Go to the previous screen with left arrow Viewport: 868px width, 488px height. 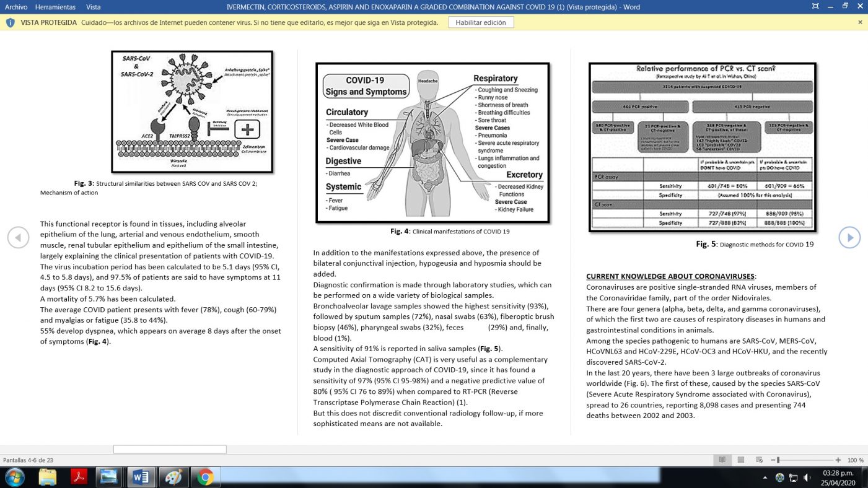click(x=18, y=237)
